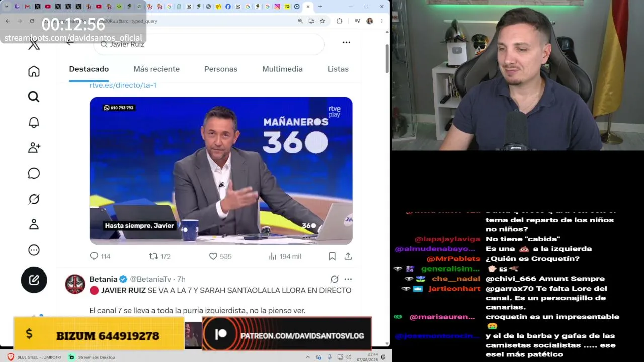Open the follow people icon in sidebar

(x=34, y=148)
